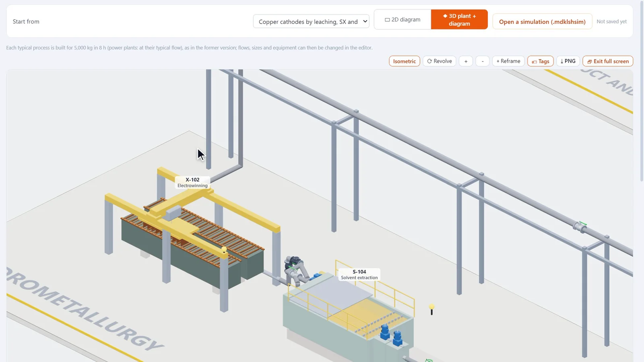Click the yellow marker beside solvent extraction

pos(432,309)
